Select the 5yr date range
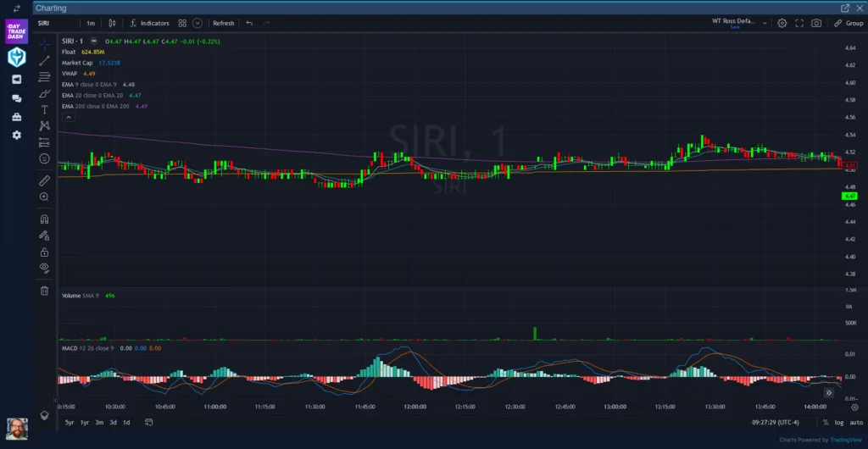The height and width of the screenshot is (449, 868). tap(70, 423)
